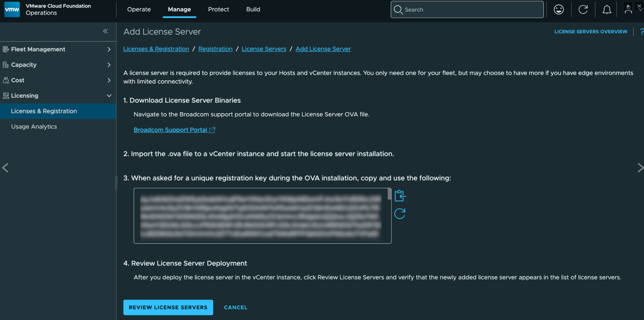Open License Servers Overview link

(x=591, y=31)
